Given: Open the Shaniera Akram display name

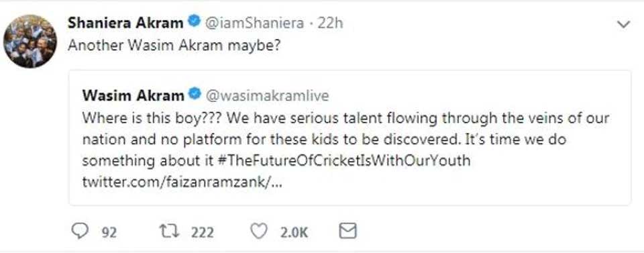Looking at the screenshot, I should point(125,23).
